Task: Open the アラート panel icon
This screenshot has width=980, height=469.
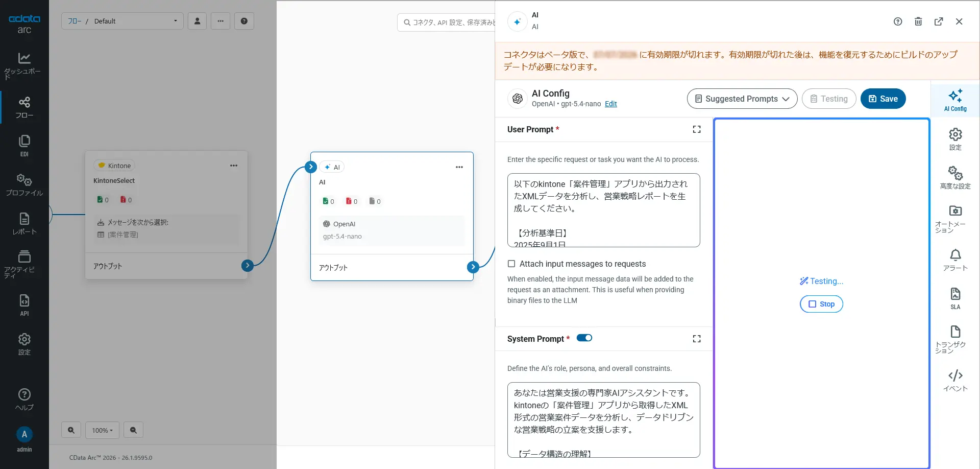Action: 955,260
